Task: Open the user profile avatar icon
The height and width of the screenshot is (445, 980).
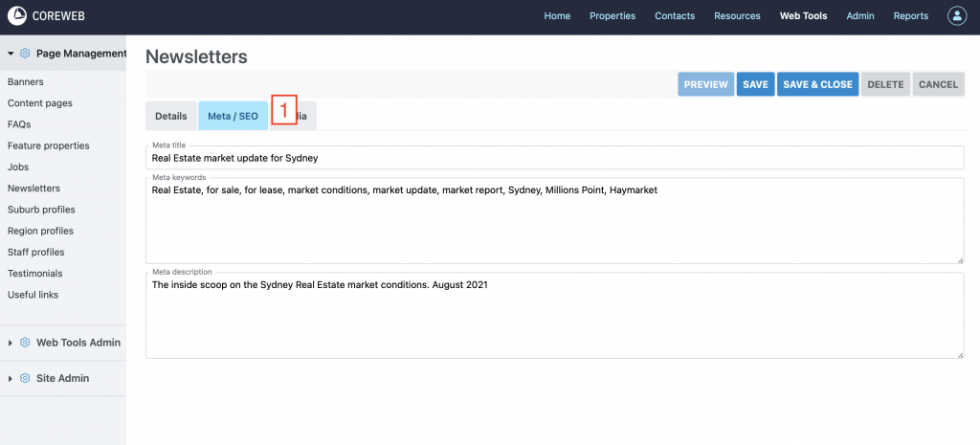Action: (x=956, y=16)
